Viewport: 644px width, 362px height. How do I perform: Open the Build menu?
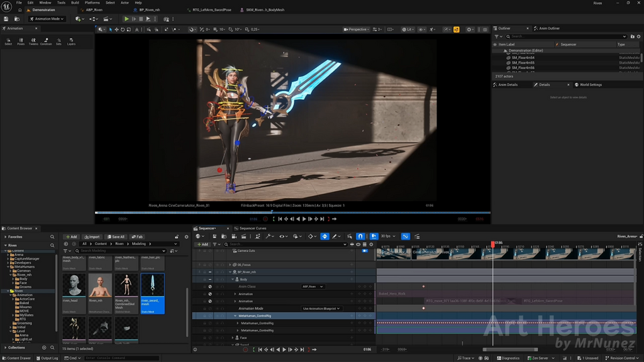coord(75,3)
